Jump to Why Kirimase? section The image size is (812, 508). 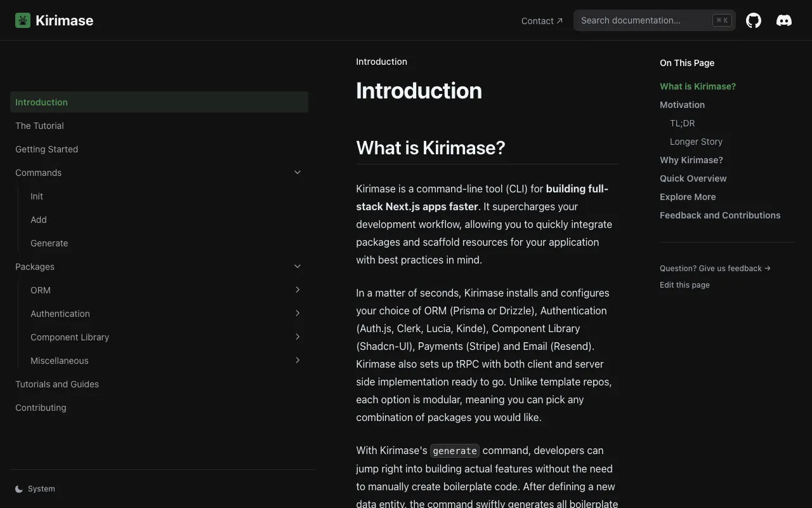pyautogui.click(x=691, y=160)
